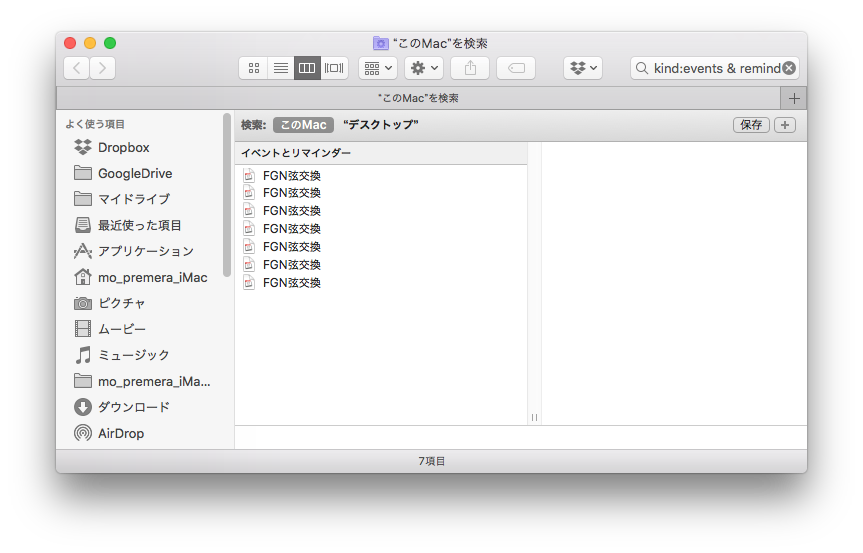Add search criteria with plus button
Image resolution: width=863 pixels, height=553 pixels.
(x=785, y=125)
